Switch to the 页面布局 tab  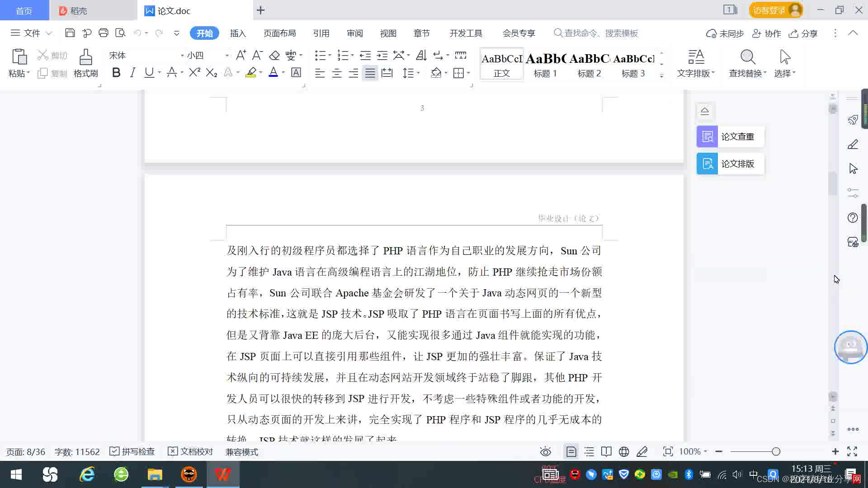pyautogui.click(x=279, y=33)
